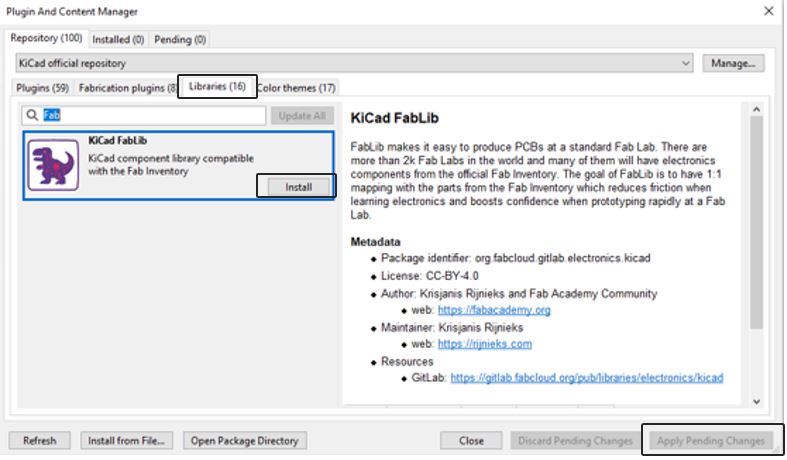This screenshot has height=460, width=787.
Task: Switch to the Pending (0) tab
Action: (x=180, y=39)
